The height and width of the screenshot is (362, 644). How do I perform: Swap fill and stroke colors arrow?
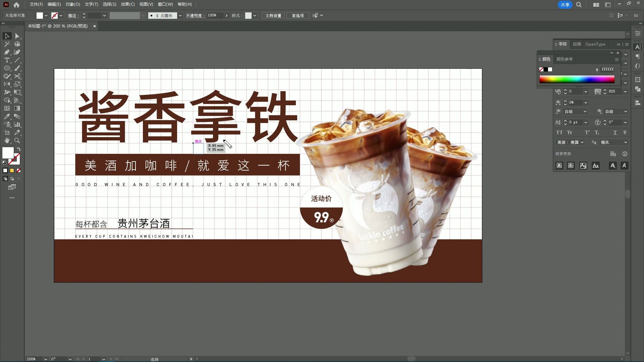pyautogui.click(x=19, y=149)
